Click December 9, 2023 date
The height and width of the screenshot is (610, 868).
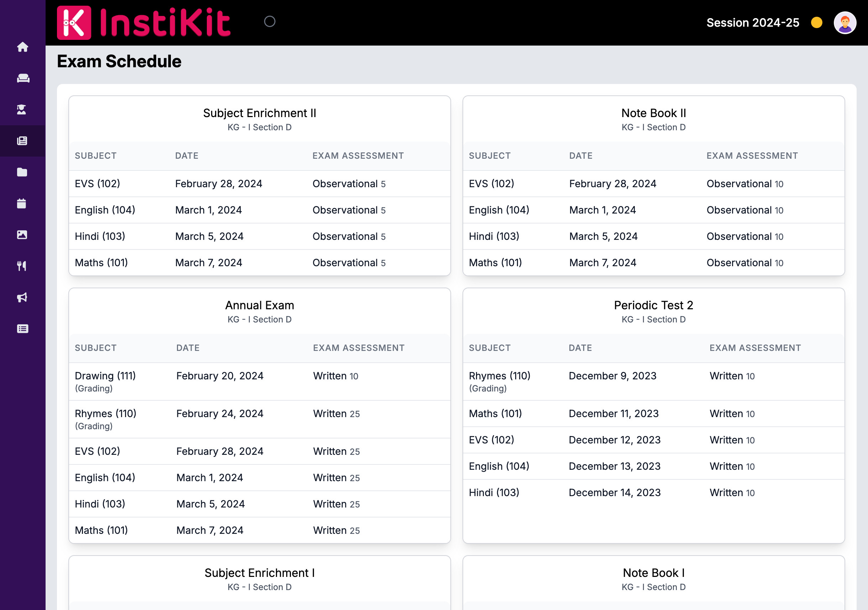pyautogui.click(x=612, y=376)
